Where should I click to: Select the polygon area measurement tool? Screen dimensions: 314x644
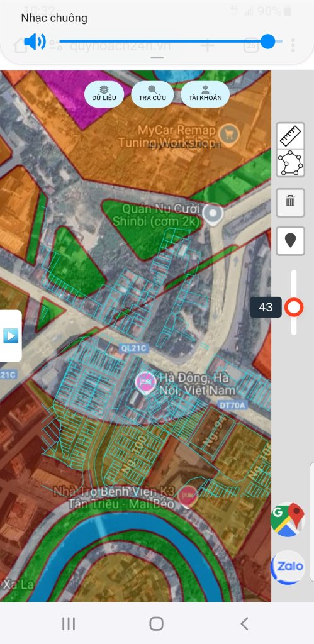click(x=290, y=163)
